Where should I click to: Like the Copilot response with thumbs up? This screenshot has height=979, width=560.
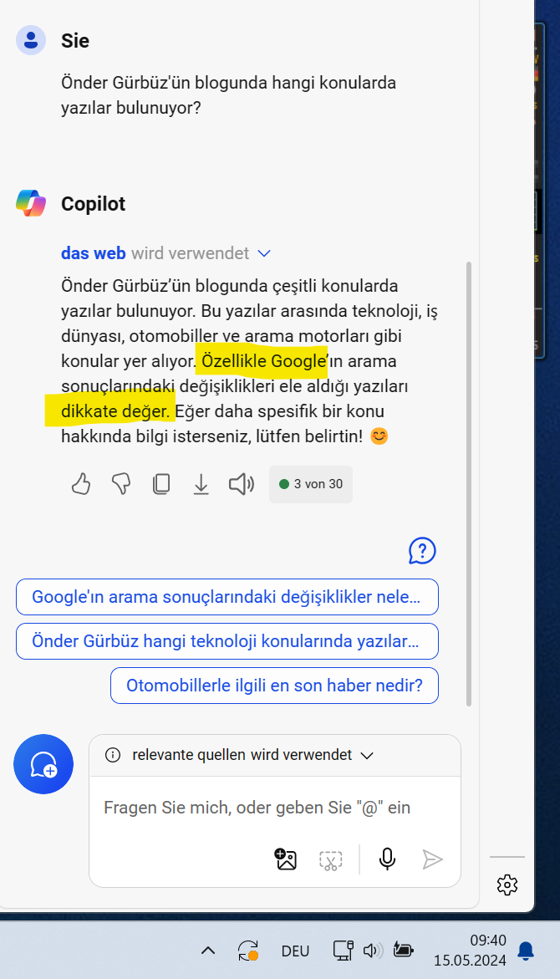pos(81,484)
